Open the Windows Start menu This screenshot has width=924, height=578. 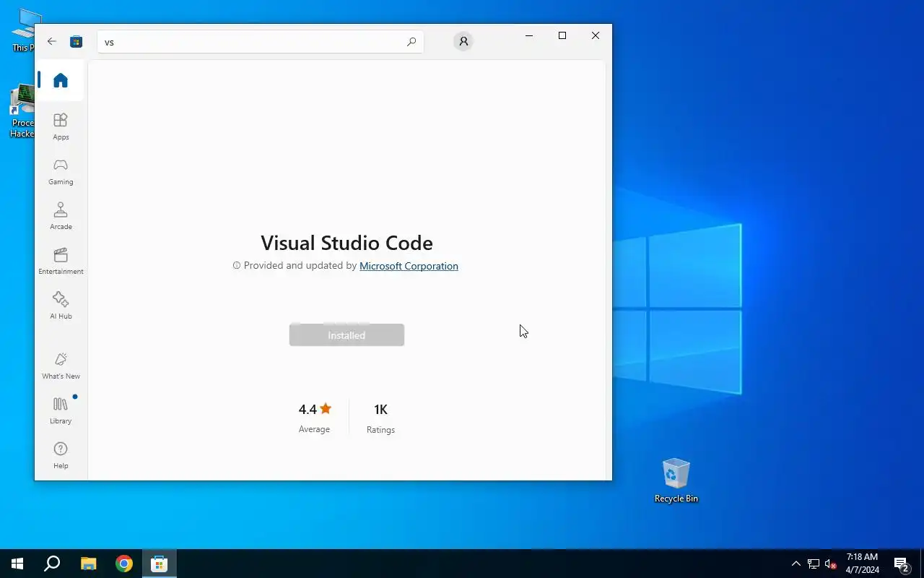17,564
